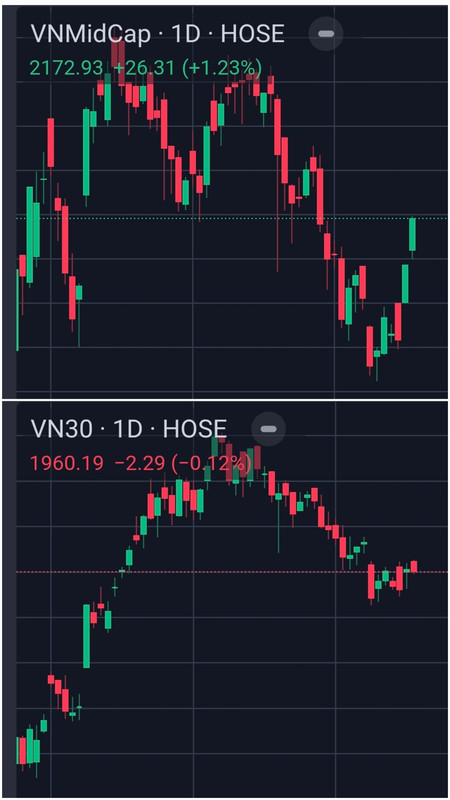Collapse the VN30 legend with minus icon
This screenshot has height=800, width=450.
point(268,429)
